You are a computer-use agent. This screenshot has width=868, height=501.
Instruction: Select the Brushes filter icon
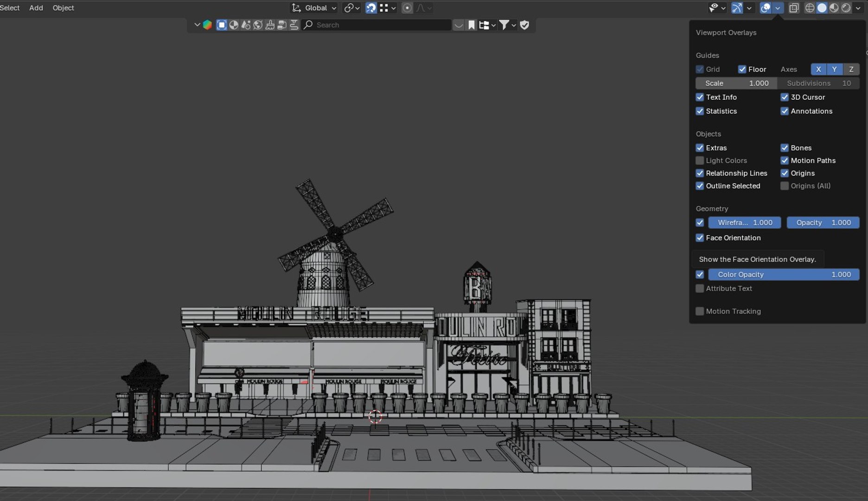pyautogui.click(x=270, y=25)
